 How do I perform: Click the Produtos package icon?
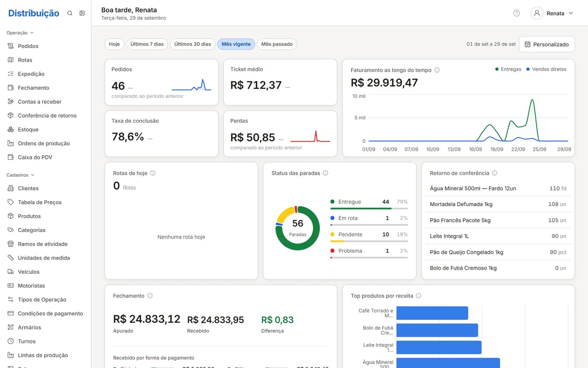11,216
